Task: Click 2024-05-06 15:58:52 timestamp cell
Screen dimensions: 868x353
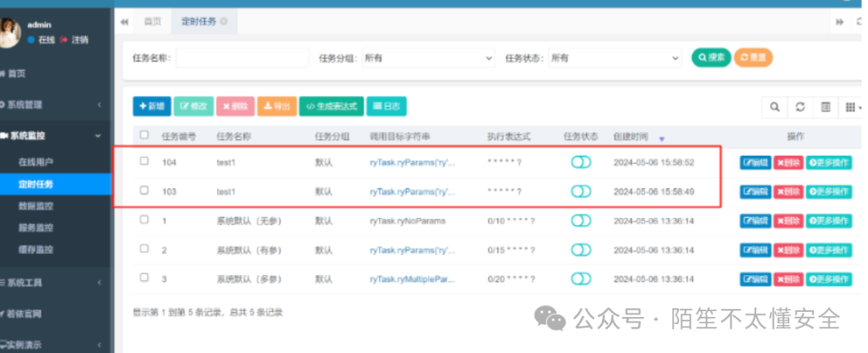Action: coord(653,162)
